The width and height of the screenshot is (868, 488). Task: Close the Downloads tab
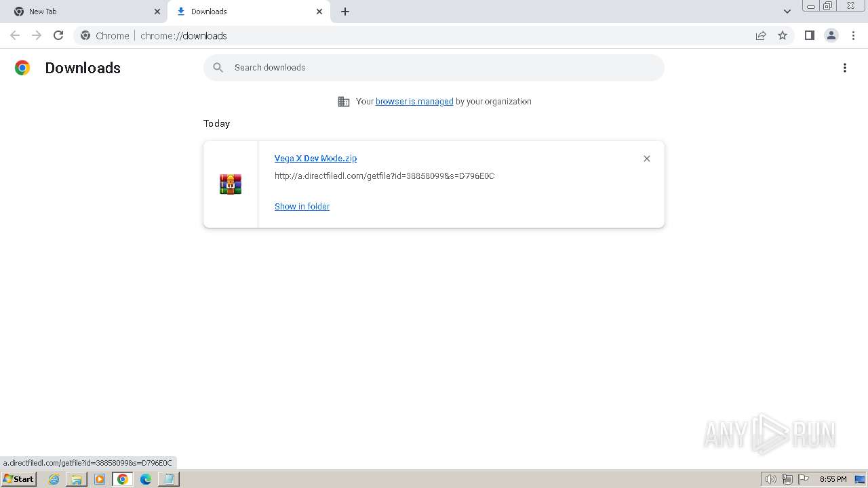[x=319, y=12]
